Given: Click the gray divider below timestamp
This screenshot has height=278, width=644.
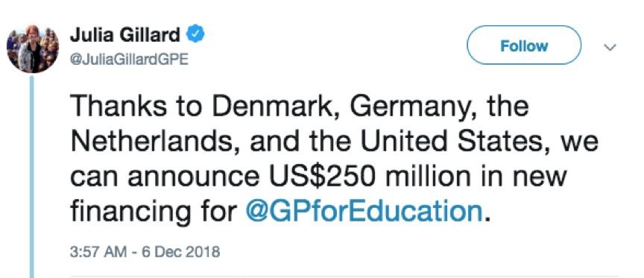Looking at the screenshot, I should (x=344, y=277).
